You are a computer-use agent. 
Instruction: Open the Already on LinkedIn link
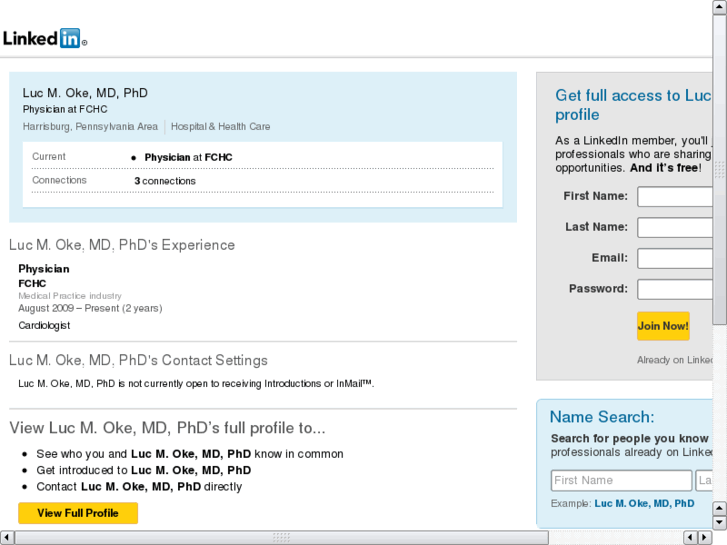[676, 360]
